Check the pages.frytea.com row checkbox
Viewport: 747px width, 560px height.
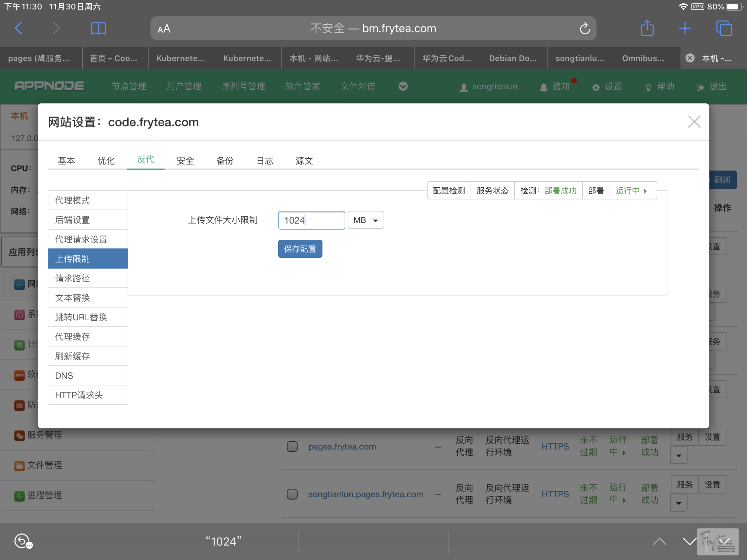click(x=292, y=446)
